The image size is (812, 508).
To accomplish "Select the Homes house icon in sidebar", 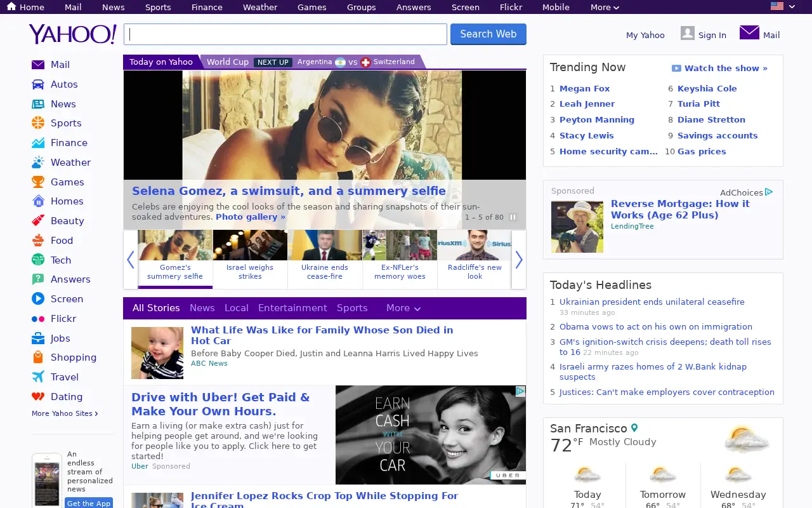I will [x=38, y=201].
